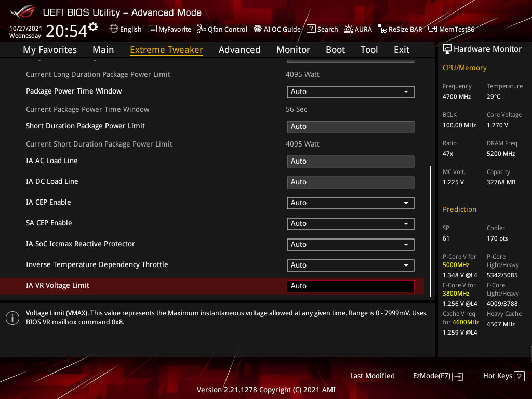The image size is (532, 399).
Task: Open Qfan Control fan icon
Action: coord(201,29)
